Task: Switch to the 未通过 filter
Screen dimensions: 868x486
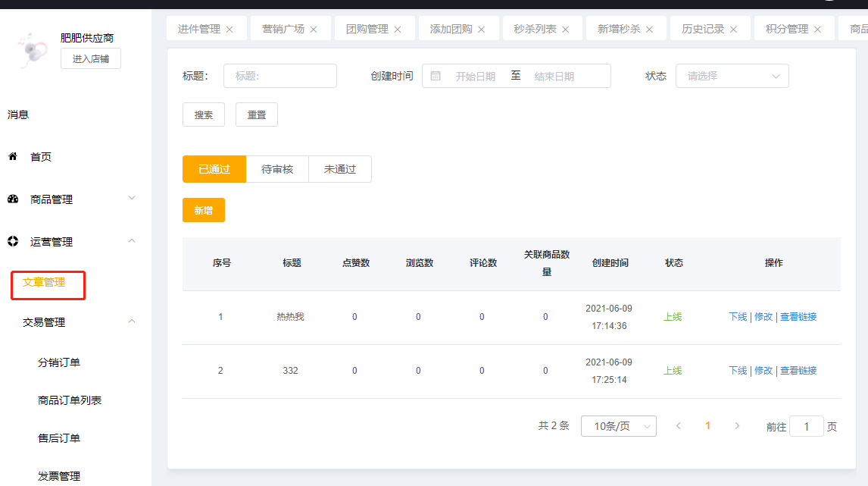Action: click(x=340, y=169)
